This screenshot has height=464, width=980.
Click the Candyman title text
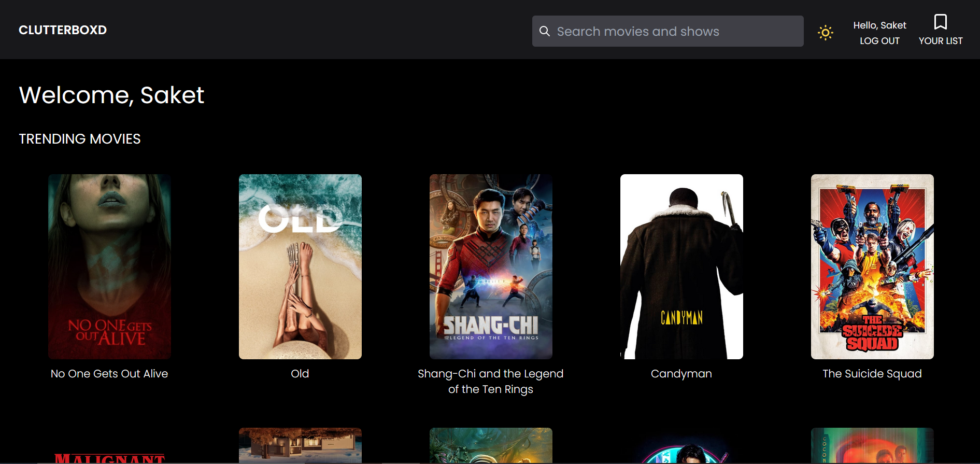(681, 374)
